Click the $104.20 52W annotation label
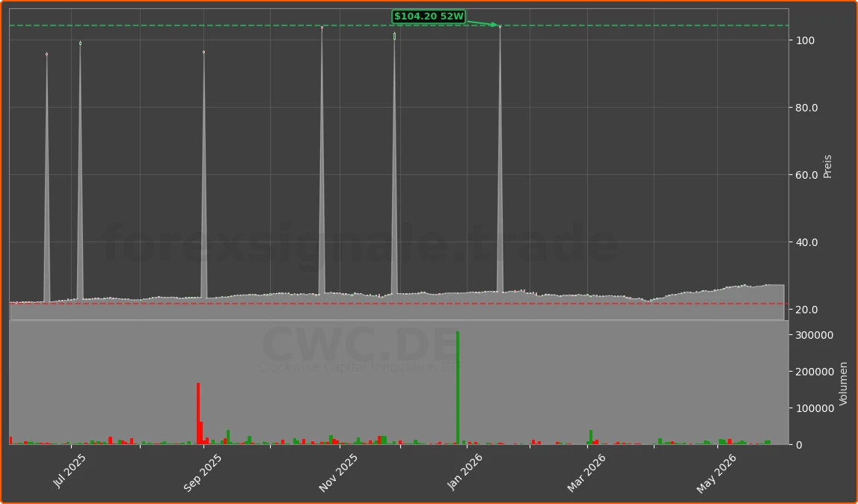 (429, 16)
